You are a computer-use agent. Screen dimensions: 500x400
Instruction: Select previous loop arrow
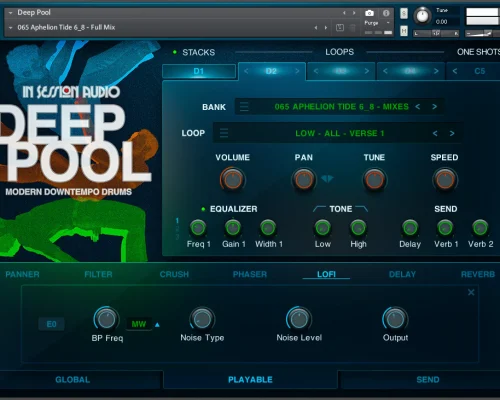coord(435,133)
